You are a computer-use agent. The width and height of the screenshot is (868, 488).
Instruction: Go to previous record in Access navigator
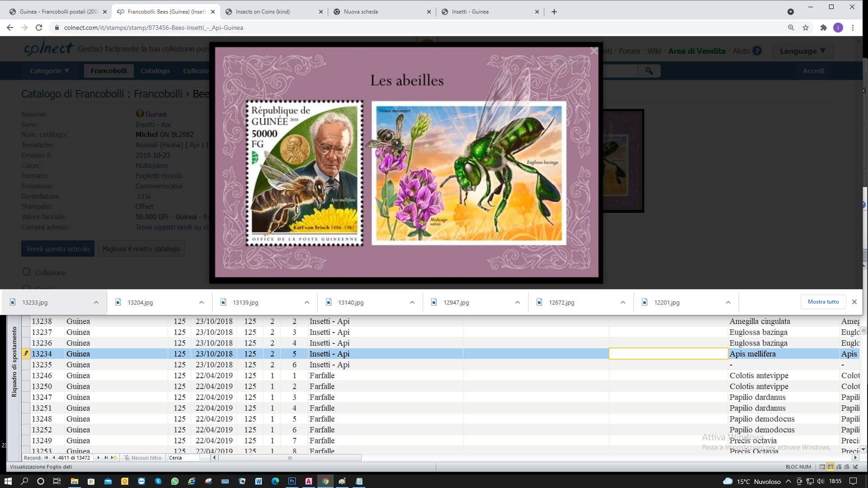click(x=54, y=458)
